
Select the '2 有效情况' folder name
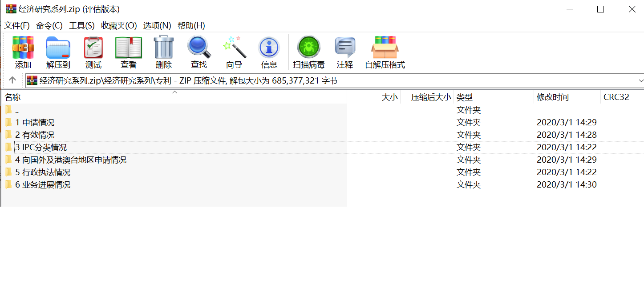click(35, 135)
